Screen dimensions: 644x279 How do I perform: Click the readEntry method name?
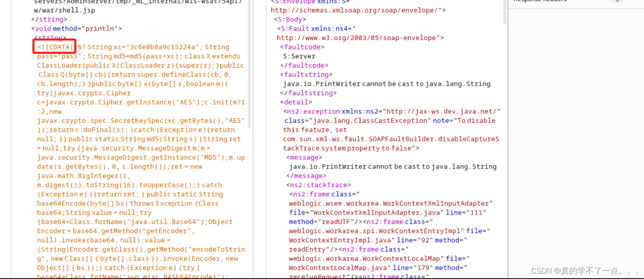305,249
